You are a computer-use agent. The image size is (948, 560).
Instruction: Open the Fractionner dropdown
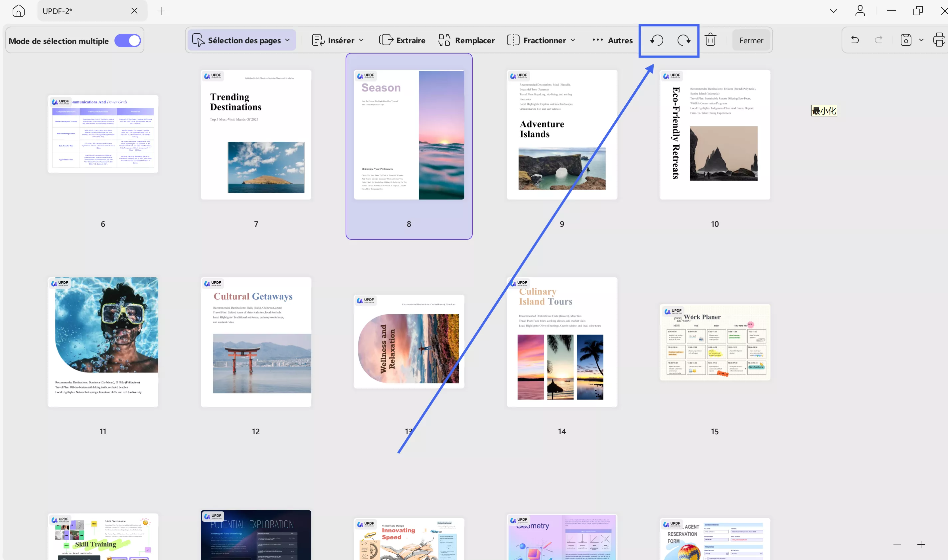point(541,40)
